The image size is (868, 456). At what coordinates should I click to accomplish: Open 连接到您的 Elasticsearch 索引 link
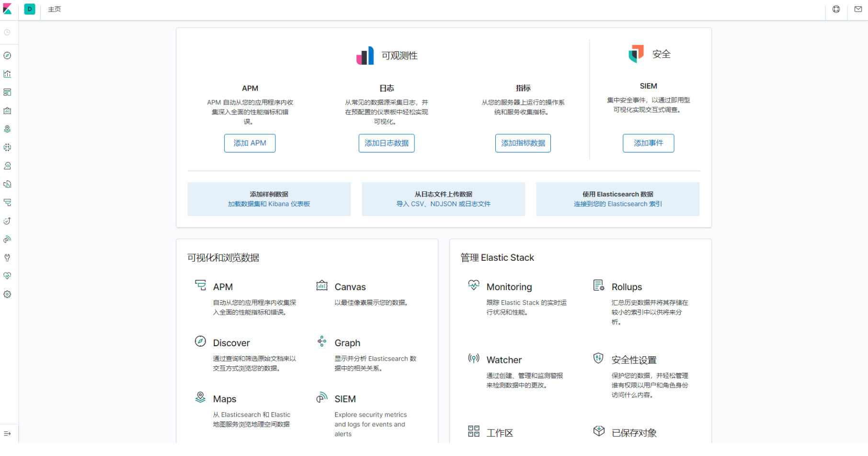pos(618,204)
